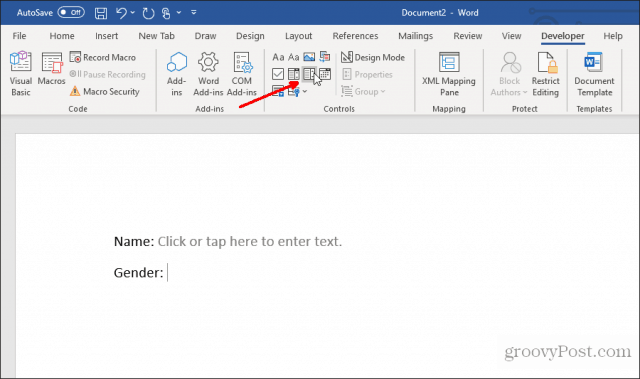640x379 pixels.
Task: Insert a Picture content control
Action: coord(309,57)
